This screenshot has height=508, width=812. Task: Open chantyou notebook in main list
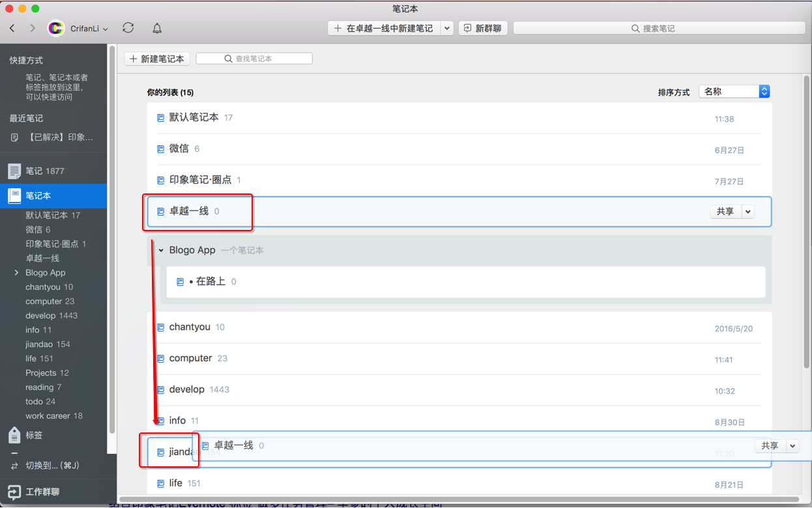pos(459,328)
